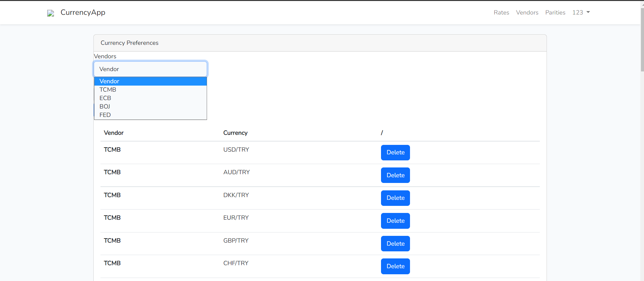Select BOJ vendor option
Screen dimensions: 644x281
pos(150,106)
